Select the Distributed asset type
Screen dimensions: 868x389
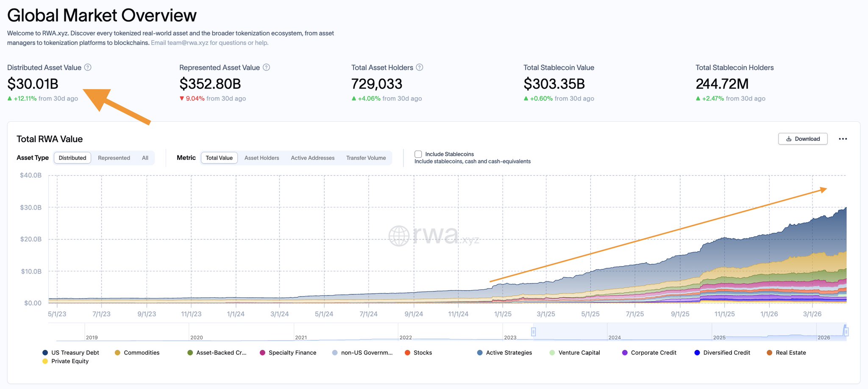point(72,158)
